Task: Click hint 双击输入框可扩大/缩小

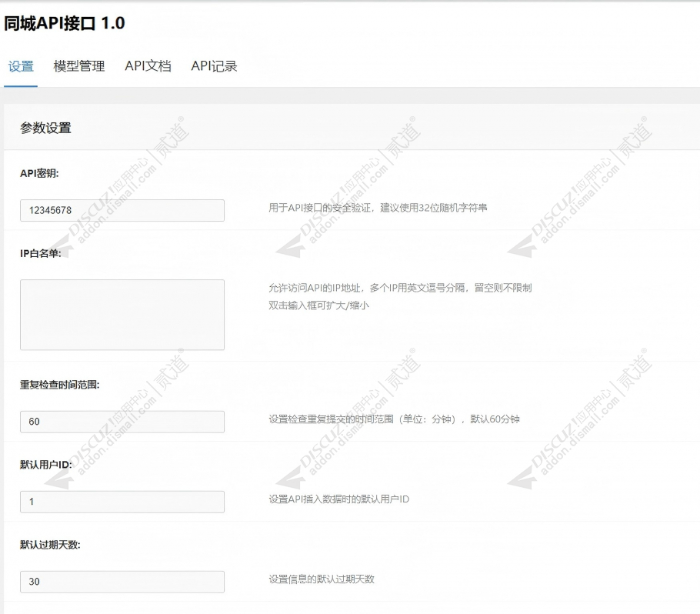Action: click(x=318, y=305)
